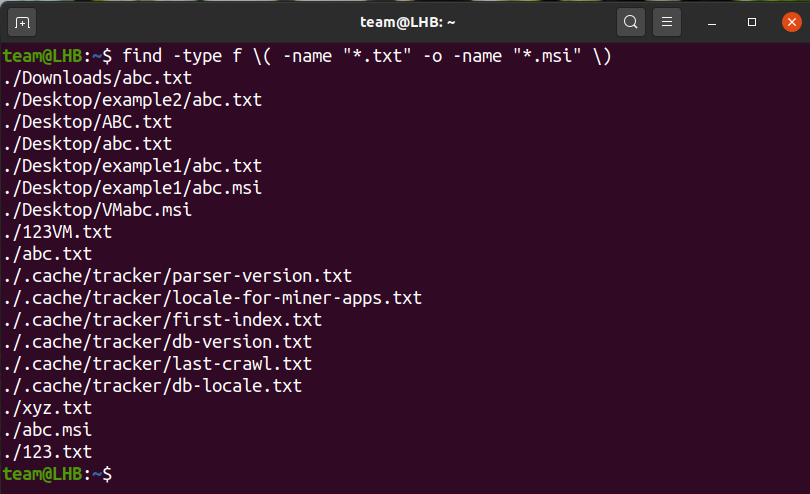Click the terminal search icon

coord(631,21)
